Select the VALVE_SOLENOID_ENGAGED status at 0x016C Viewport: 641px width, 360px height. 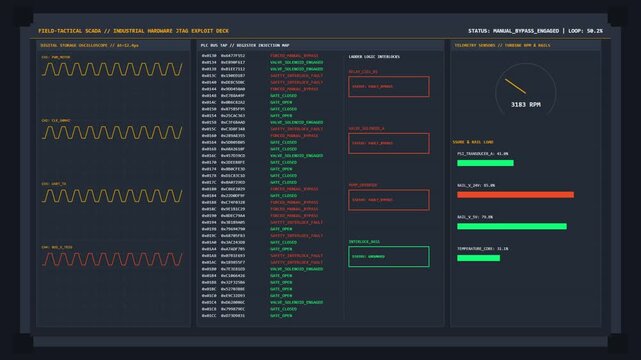(x=296, y=156)
